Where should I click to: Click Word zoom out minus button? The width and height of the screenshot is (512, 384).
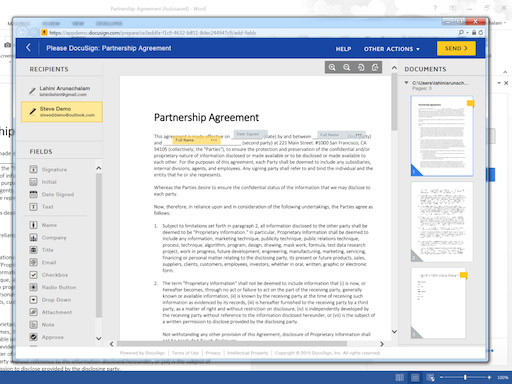441,377
